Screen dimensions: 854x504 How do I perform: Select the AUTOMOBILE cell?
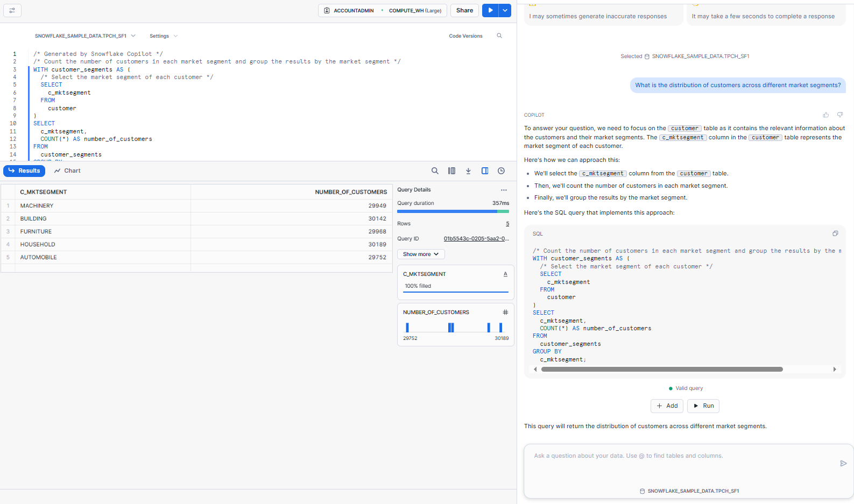103,257
